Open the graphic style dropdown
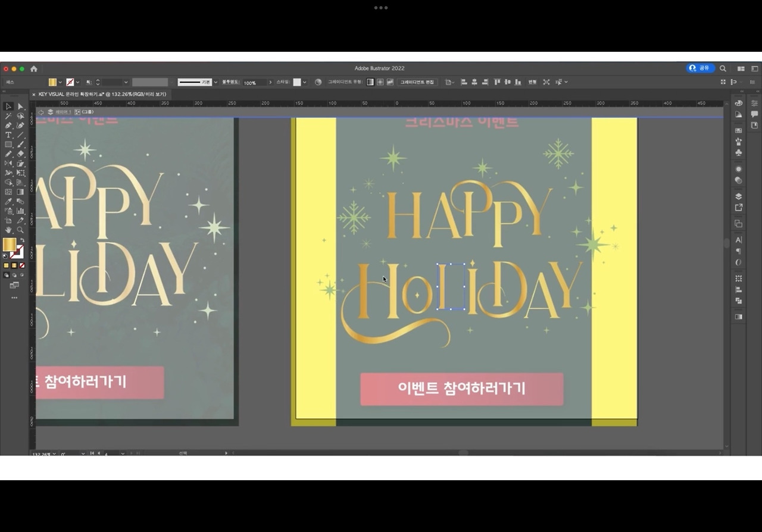The width and height of the screenshot is (762, 532). pyautogui.click(x=305, y=82)
